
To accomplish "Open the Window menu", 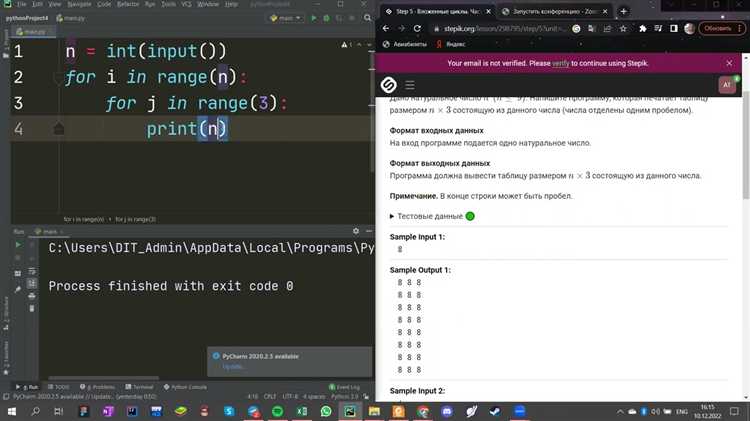I will 208,4.
